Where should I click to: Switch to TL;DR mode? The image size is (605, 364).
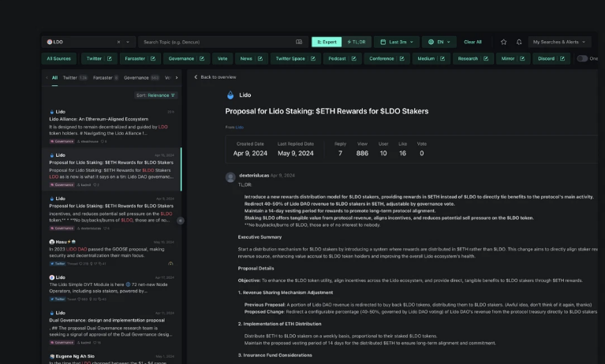[x=357, y=42]
